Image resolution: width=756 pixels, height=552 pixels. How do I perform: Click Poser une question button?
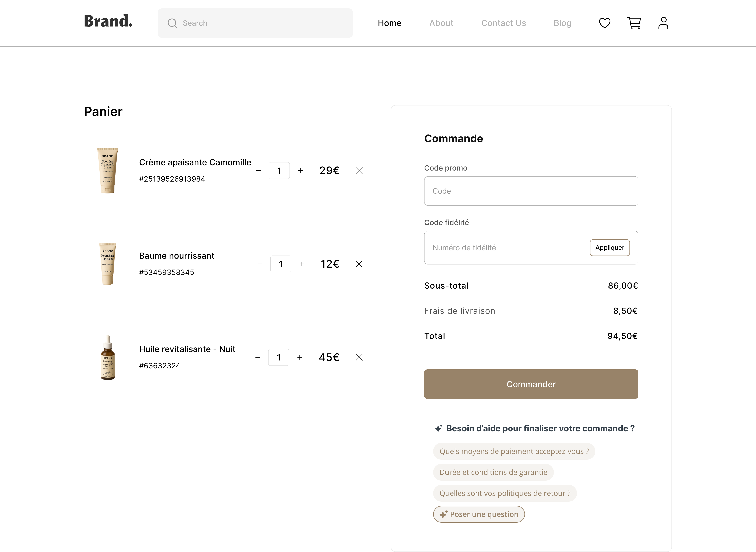(479, 514)
